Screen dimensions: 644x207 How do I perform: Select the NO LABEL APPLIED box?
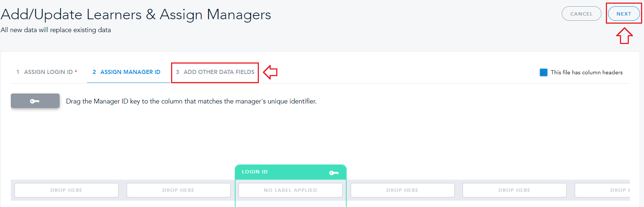tap(290, 190)
